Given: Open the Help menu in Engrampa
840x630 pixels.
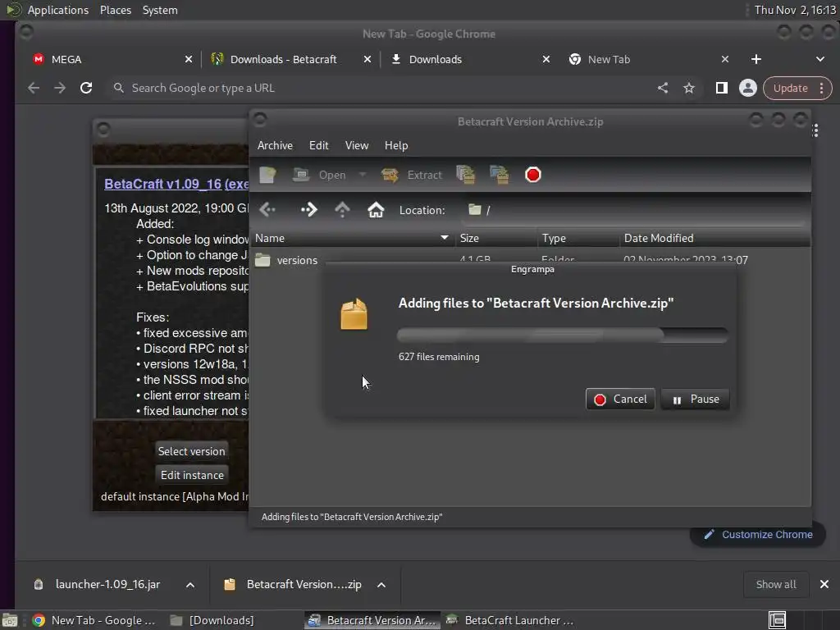Looking at the screenshot, I should (x=396, y=145).
